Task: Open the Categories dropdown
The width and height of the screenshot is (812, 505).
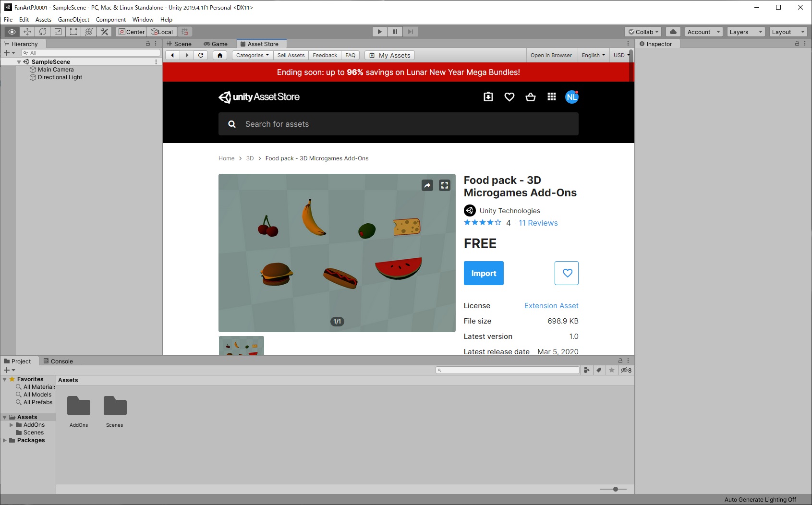Action: (252, 55)
